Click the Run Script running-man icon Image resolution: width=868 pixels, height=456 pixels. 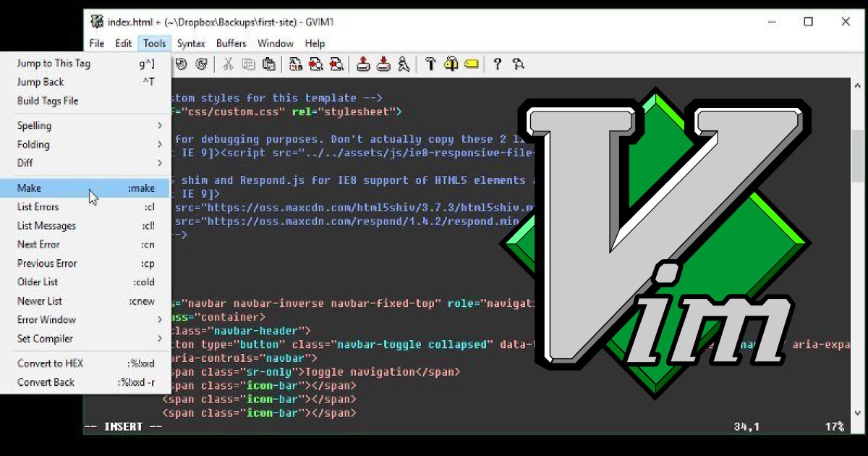pyautogui.click(x=404, y=64)
